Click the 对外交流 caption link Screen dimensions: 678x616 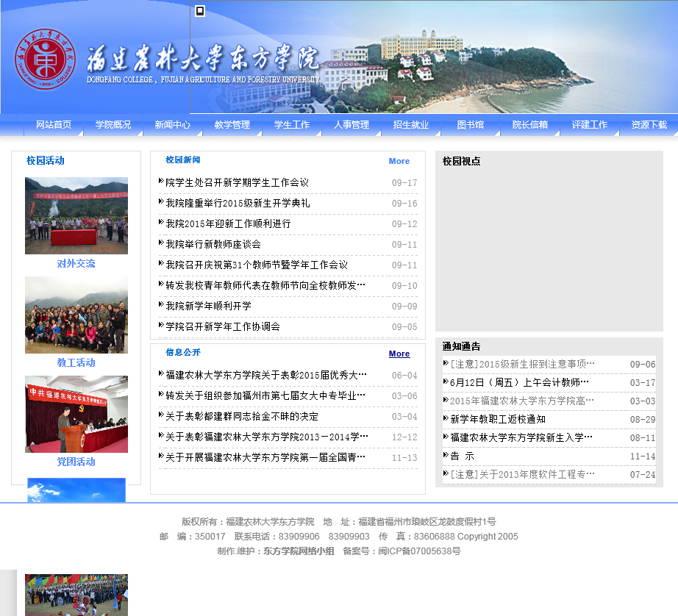(76, 264)
